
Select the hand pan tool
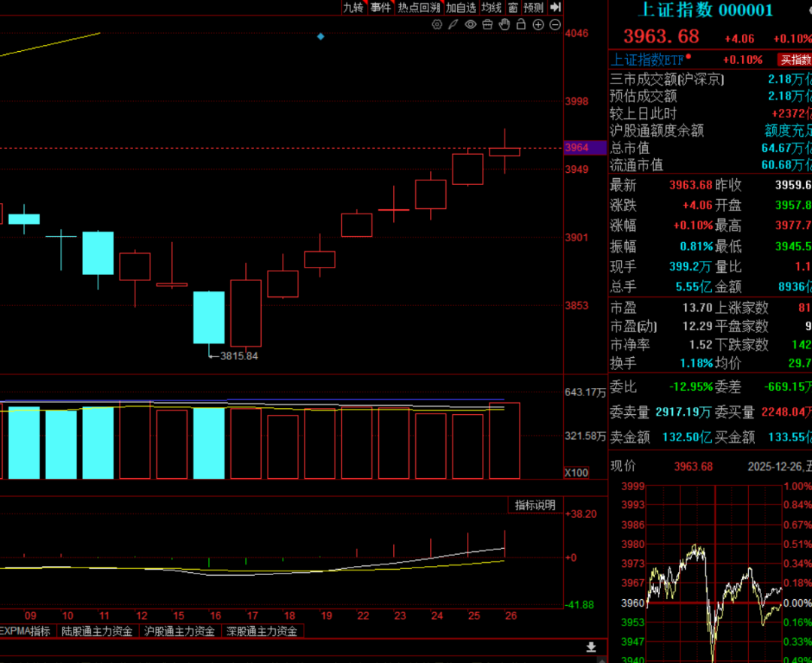click(504, 25)
